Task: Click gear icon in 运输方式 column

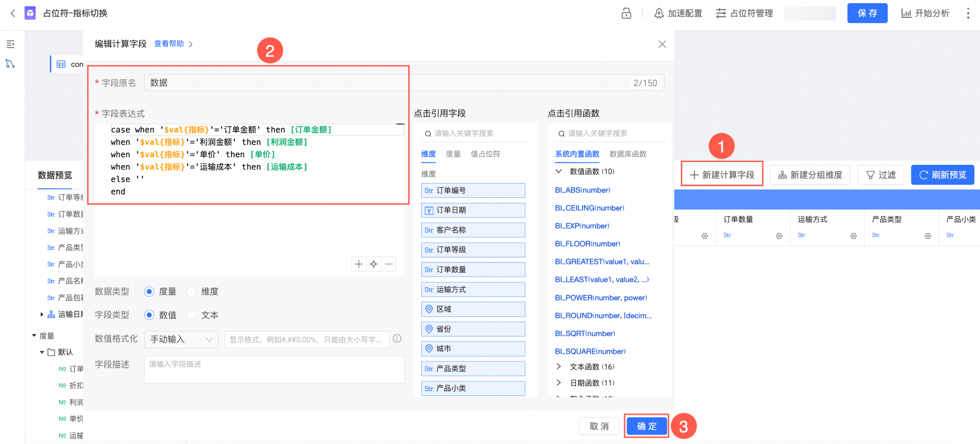Action: tap(853, 236)
